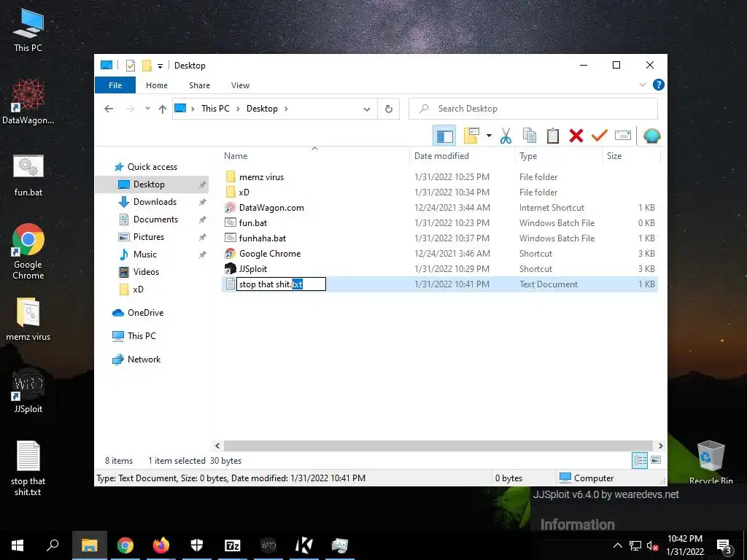This screenshot has width=747, height=560.
Task: Click the Properties quick access icon
Action: 130,66
